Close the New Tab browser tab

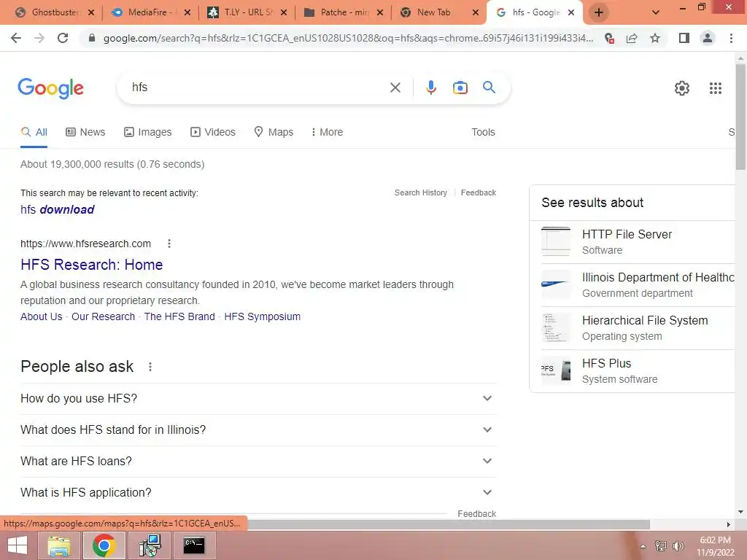click(x=475, y=13)
